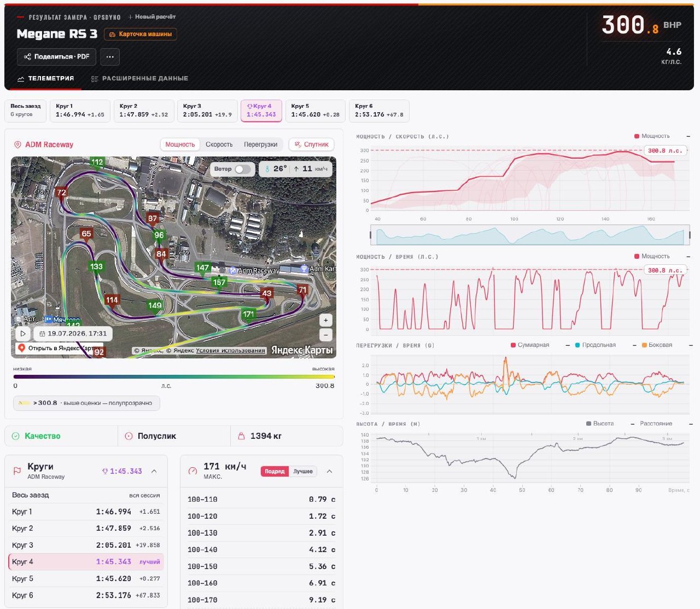Click the speed marker 43 on the map

point(267,294)
